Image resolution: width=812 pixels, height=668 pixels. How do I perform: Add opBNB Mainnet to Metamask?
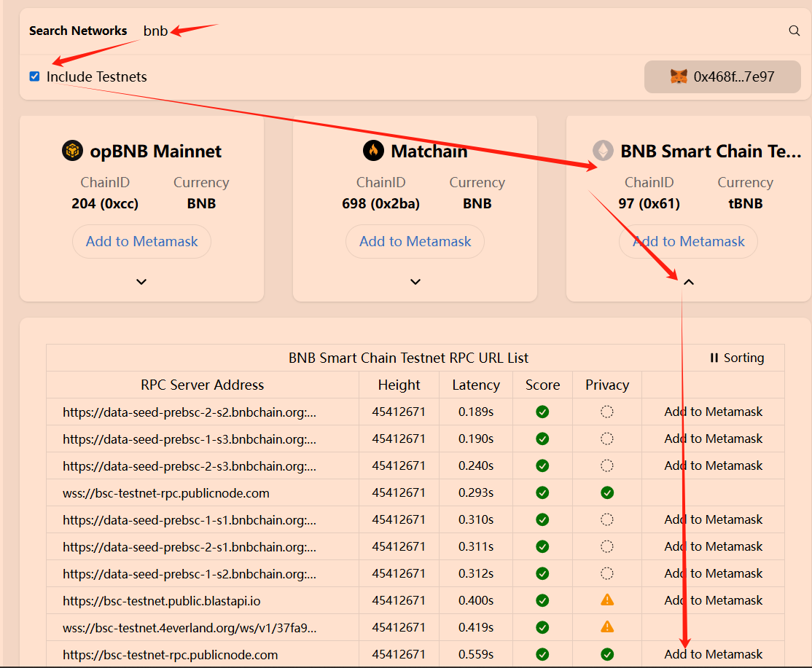click(x=141, y=241)
